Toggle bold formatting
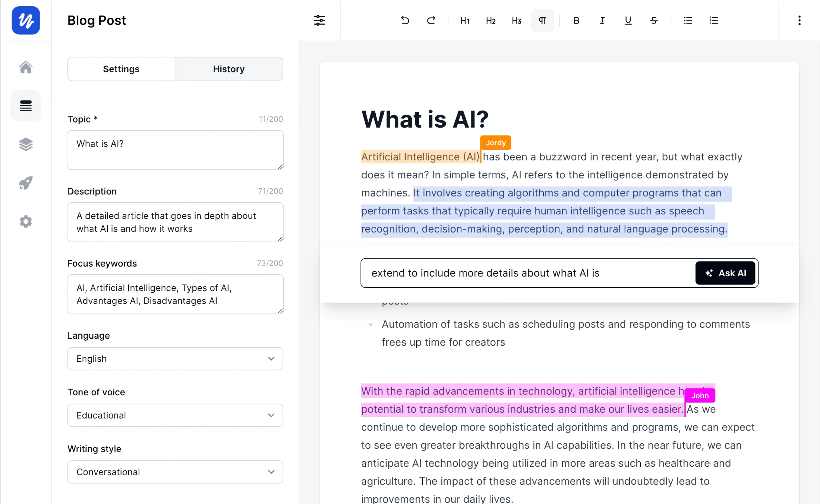The width and height of the screenshot is (820, 504). pos(576,20)
